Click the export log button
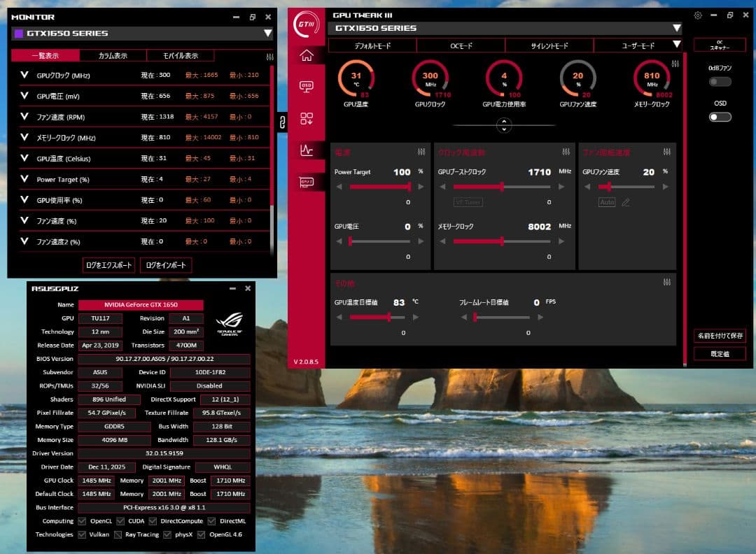The image size is (756, 554). click(x=108, y=265)
